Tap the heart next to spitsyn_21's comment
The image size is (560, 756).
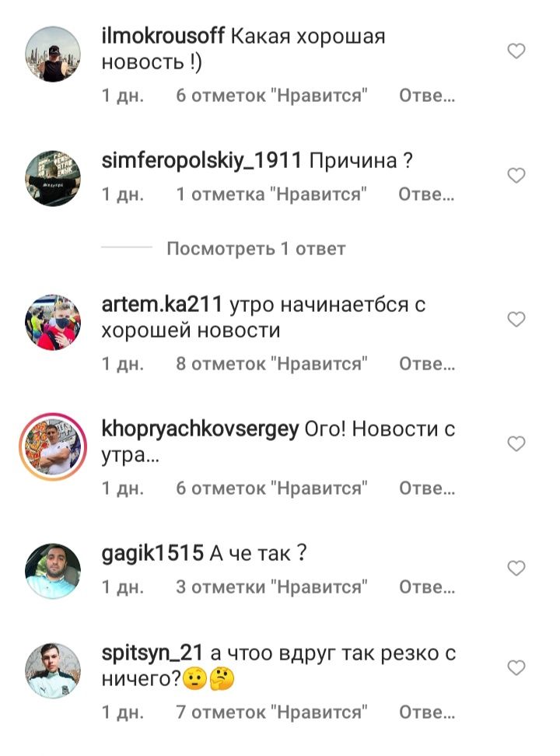point(516,667)
